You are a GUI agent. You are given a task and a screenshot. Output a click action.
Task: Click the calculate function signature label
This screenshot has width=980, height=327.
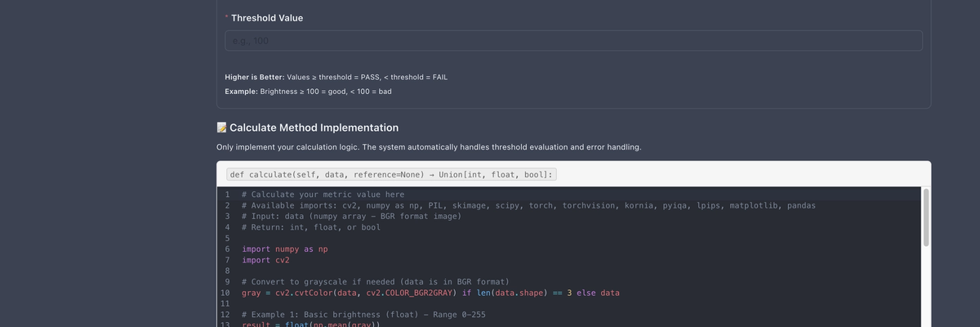391,175
